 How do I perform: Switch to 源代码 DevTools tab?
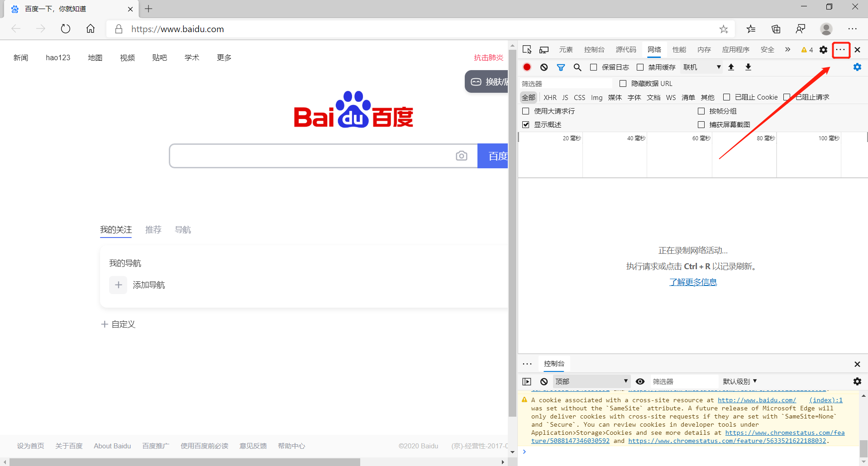click(x=626, y=50)
